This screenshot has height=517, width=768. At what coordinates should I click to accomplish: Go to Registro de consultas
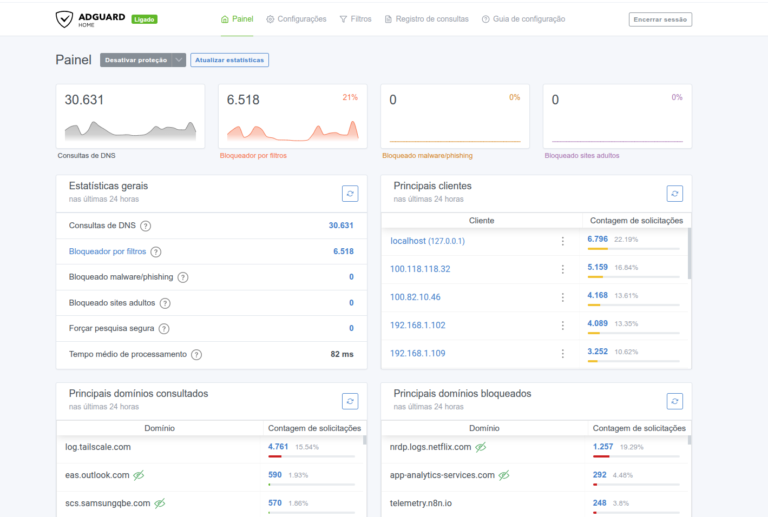(427, 19)
